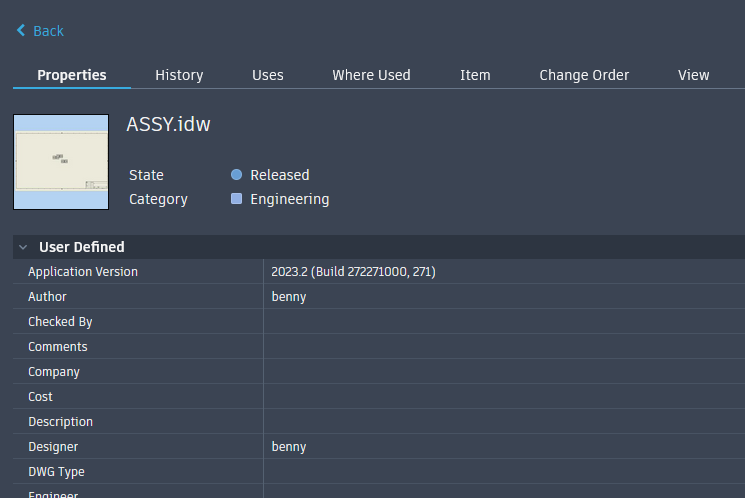This screenshot has height=498, width=745.
Task: Show the Change Order tab
Action: [x=584, y=75]
